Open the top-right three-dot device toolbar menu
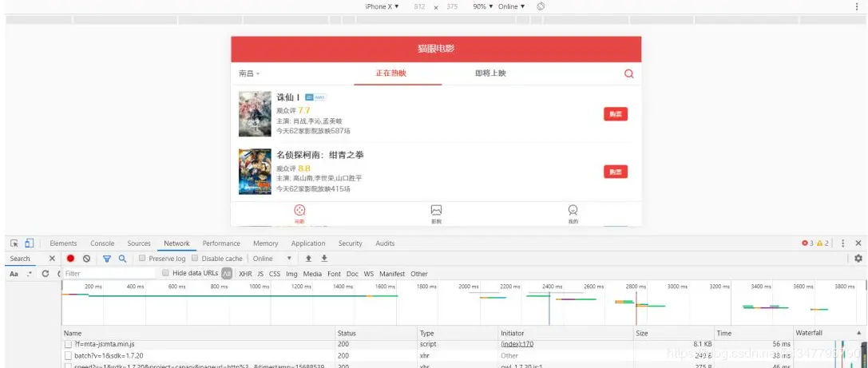 click(x=858, y=6)
